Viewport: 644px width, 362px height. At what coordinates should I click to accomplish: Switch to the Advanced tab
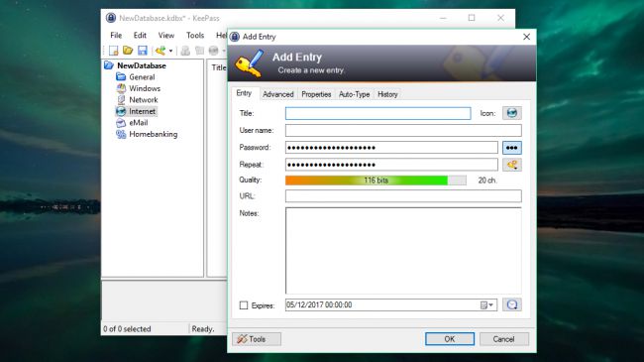pyautogui.click(x=278, y=94)
